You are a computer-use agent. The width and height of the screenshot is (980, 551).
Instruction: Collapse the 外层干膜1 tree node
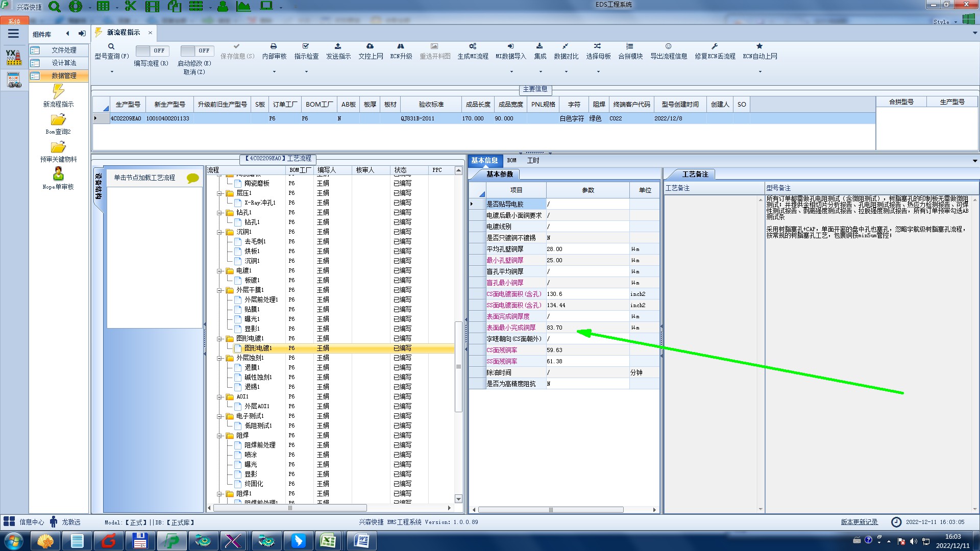(x=219, y=290)
